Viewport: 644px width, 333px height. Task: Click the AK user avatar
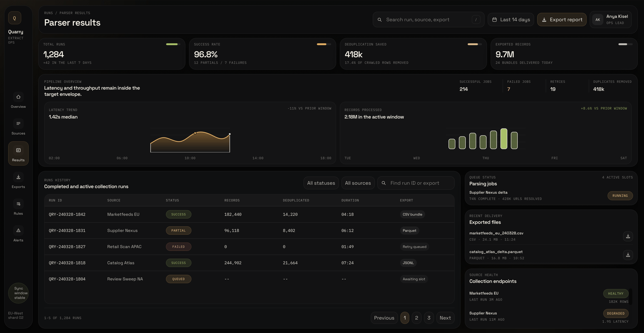point(597,20)
